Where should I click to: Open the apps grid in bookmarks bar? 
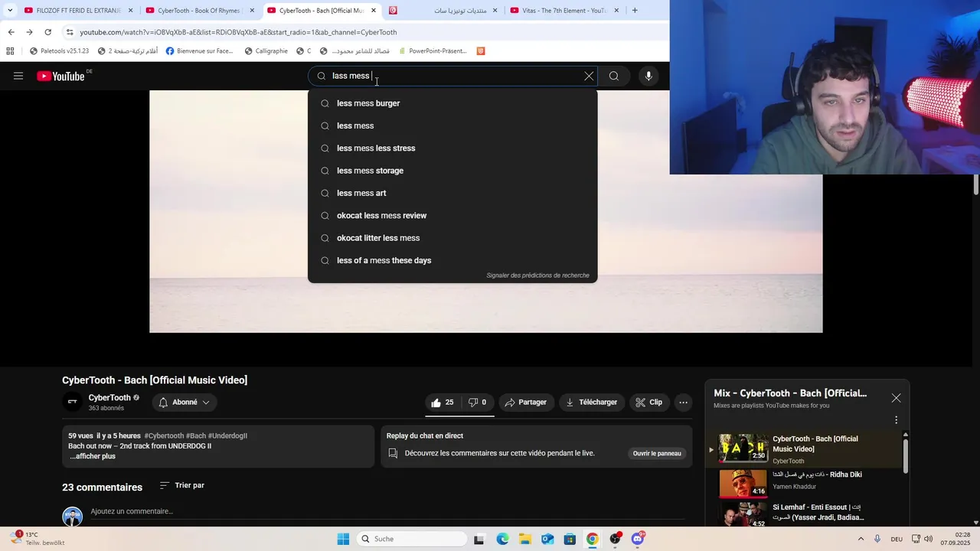click(10, 51)
